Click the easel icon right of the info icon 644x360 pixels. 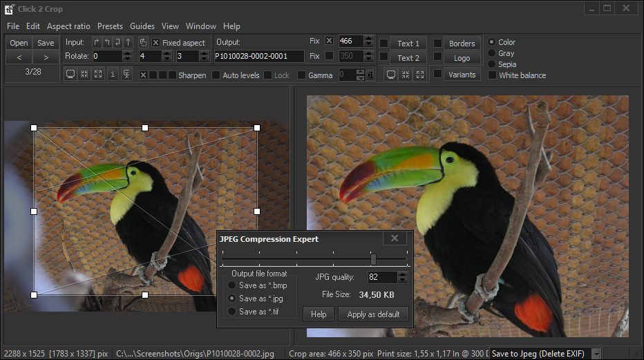(126, 75)
